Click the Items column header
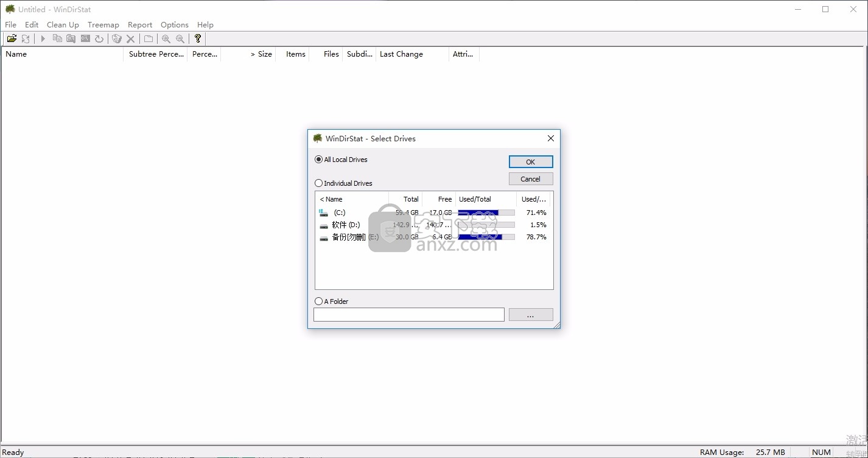The width and height of the screenshot is (868, 458). point(293,54)
